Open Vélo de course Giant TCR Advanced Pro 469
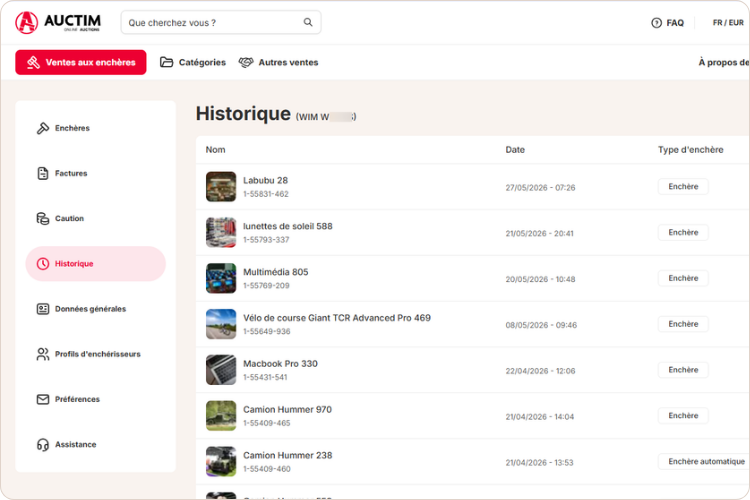This screenshot has height=500, width=750. [x=337, y=318]
